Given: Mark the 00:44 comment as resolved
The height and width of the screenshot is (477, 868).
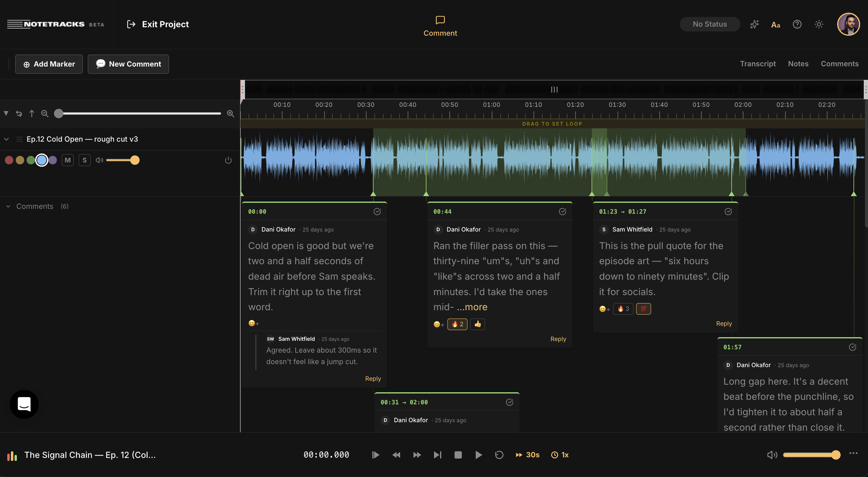Looking at the screenshot, I should [562, 212].
